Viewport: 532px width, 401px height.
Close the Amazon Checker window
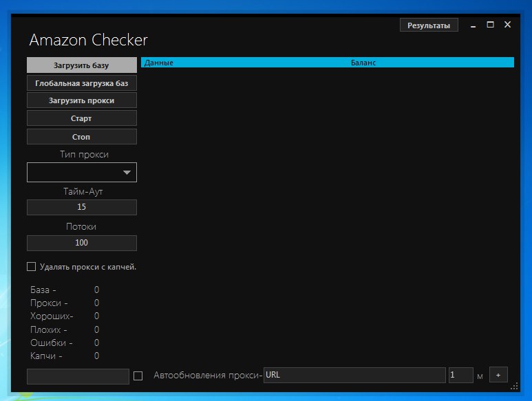[508, 24]
